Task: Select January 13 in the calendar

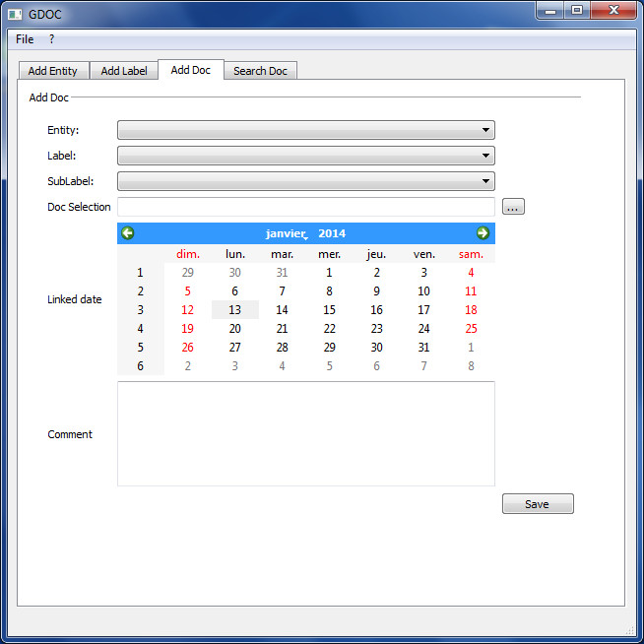Action: tap(235, 309)
